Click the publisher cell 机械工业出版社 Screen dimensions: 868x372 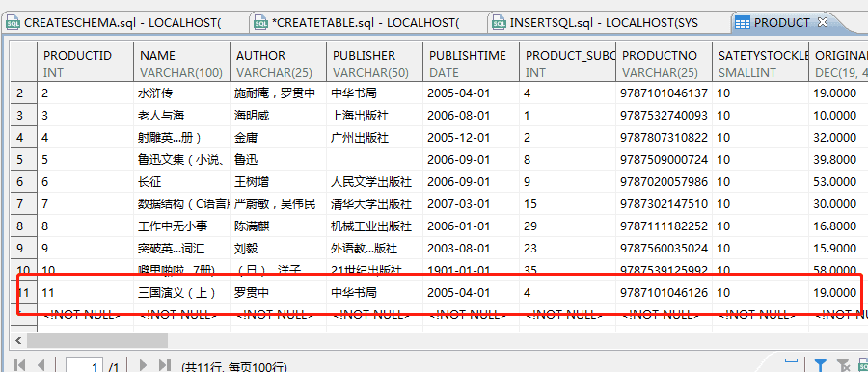point(374,226)
